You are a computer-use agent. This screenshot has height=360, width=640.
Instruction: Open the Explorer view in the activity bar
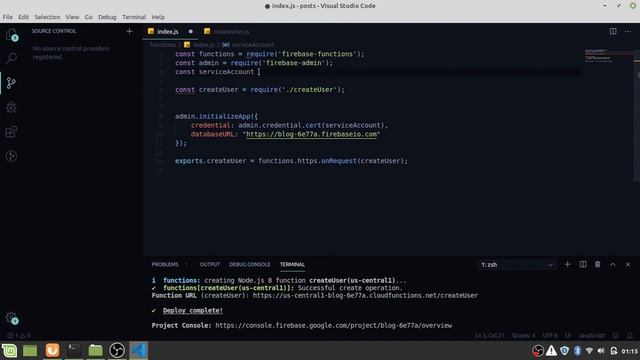click(11, 34)
